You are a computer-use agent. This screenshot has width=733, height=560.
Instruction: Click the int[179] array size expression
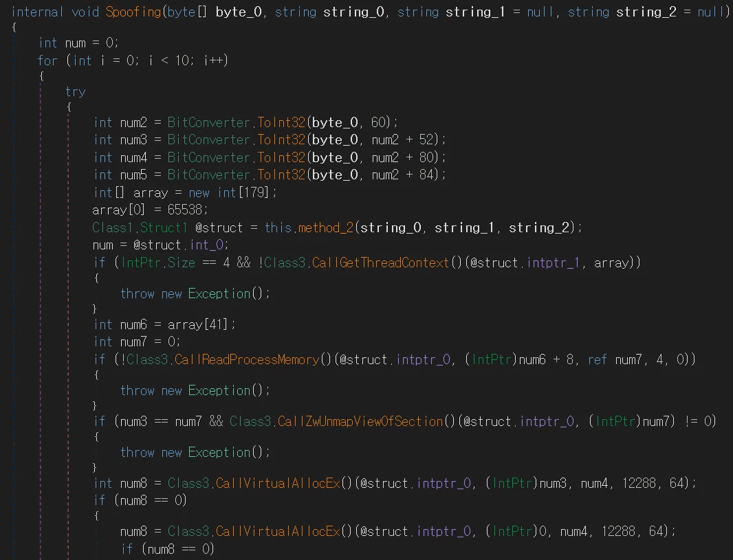click(x=243, y=192)
